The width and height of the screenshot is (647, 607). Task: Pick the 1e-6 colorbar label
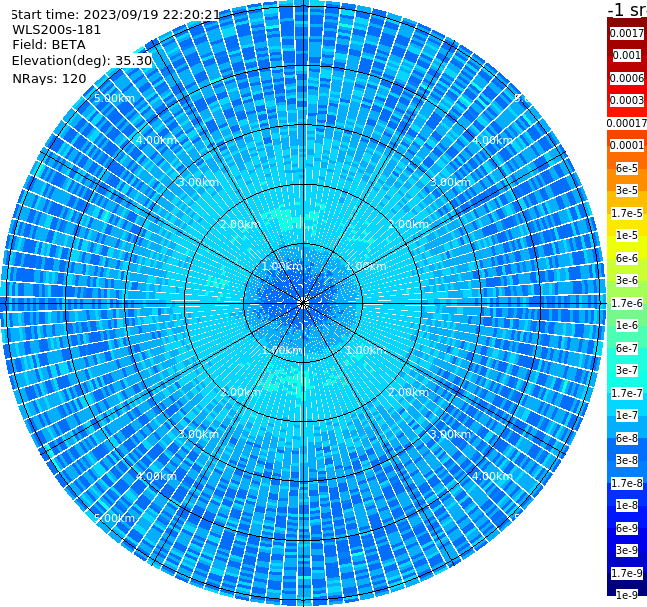(x=627, y=326)
